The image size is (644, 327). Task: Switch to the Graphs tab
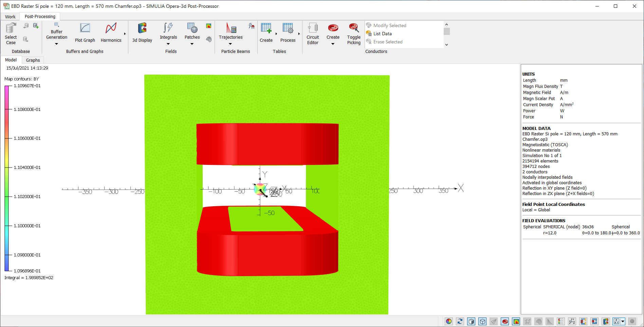click(x=33, y=60)
